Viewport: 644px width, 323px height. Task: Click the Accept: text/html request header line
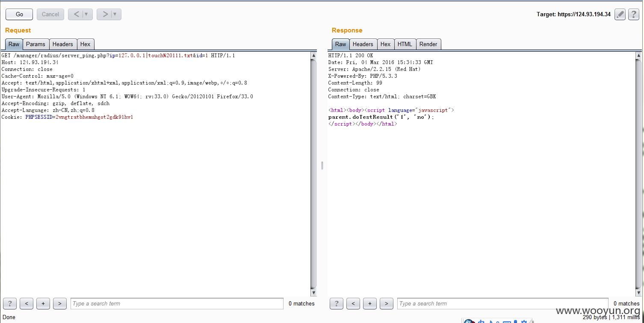pyautogui.click(x=124, y=83)
